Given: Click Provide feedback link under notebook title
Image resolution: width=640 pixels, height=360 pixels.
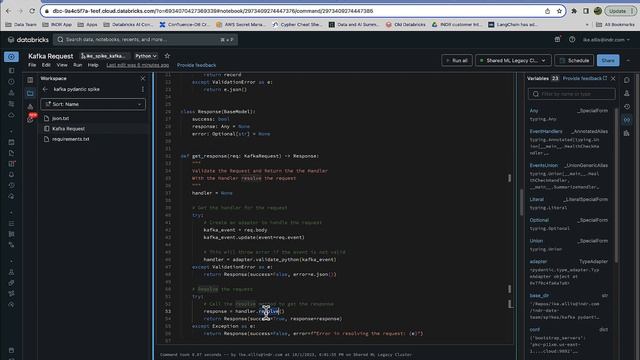Looking at the screenshot, I should (x=196, y=65).
